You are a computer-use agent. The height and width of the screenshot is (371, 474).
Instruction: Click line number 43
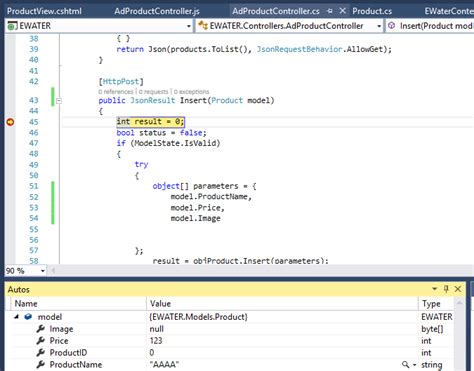tap(34, 100)
